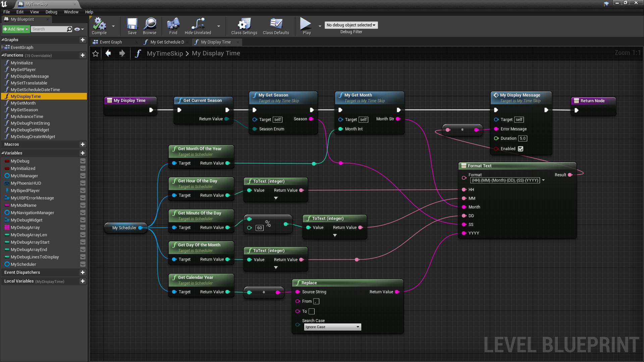Add new graph with plus icon

(x=83, y=40)
